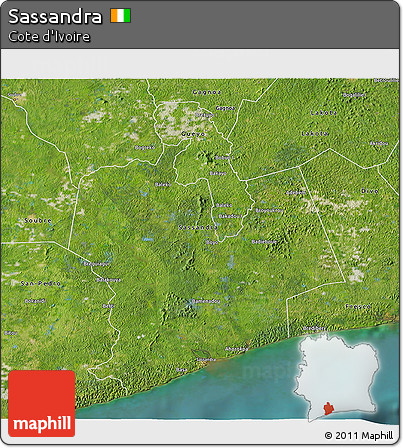Click the Divo map label
403x448 pixels.
click(370, 191)
